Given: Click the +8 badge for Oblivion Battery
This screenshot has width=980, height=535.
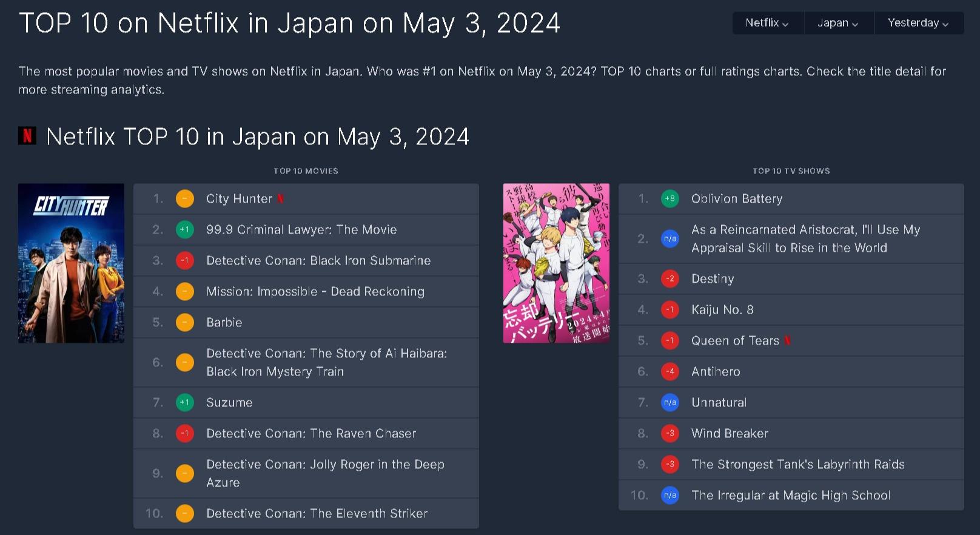Looking at the screenshot, I should (670, 199).
